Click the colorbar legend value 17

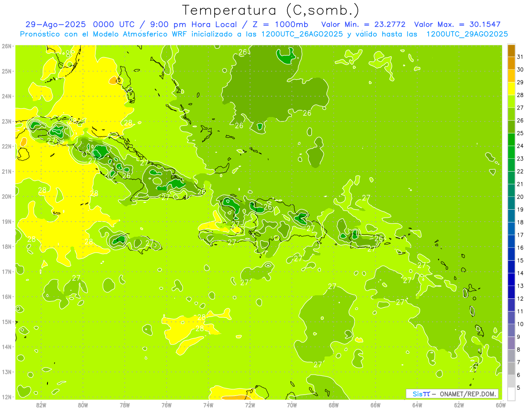coord(520,235)
